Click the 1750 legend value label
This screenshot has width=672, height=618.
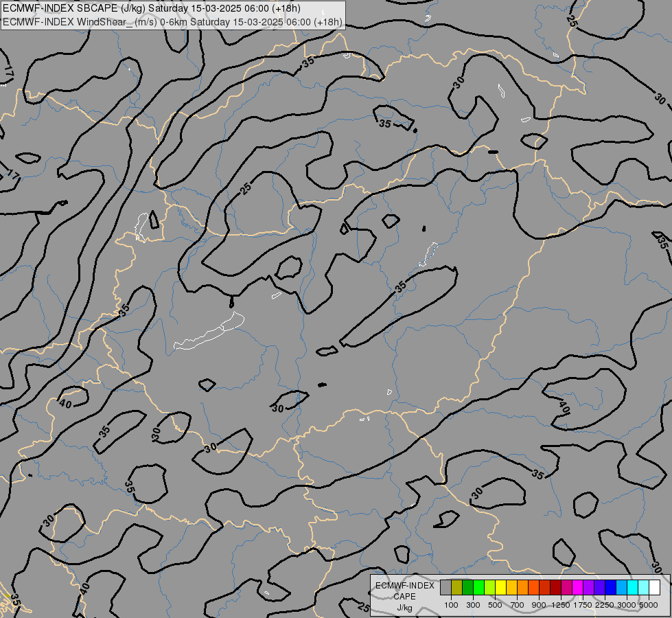(583, 605)
